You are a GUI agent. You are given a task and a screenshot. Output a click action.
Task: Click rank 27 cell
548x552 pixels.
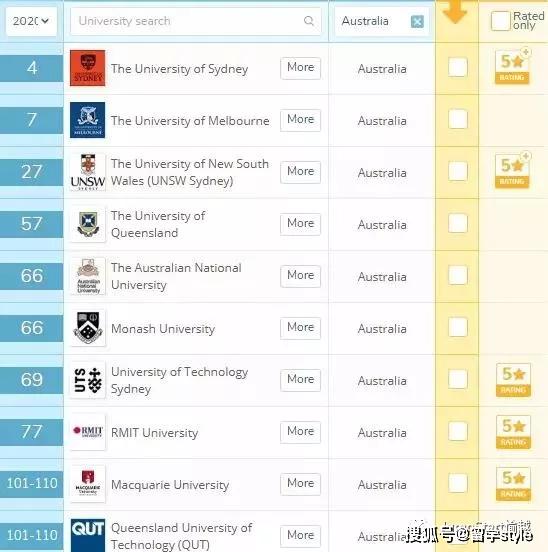[x=32, y=172]
